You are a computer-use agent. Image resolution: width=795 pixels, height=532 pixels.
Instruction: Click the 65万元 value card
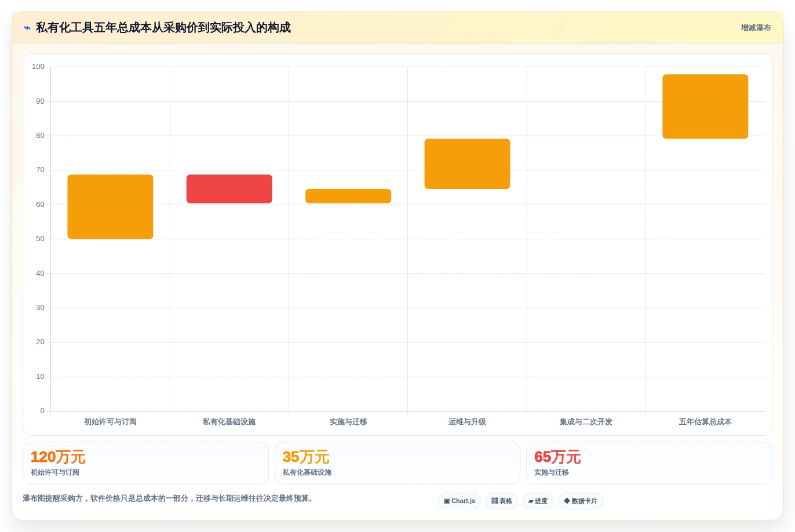pyautogui.click(x=649, y=463)
